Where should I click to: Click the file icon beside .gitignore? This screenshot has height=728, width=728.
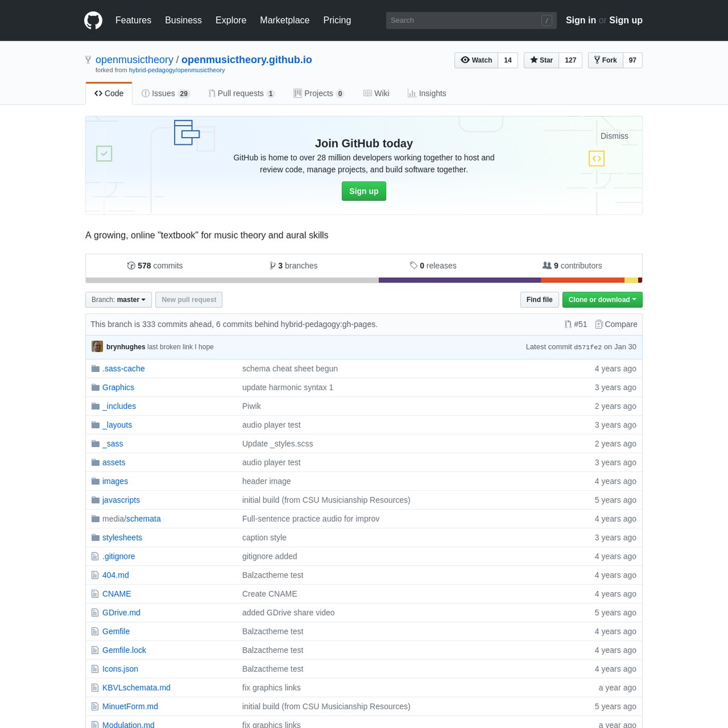(x=95, y=556)
